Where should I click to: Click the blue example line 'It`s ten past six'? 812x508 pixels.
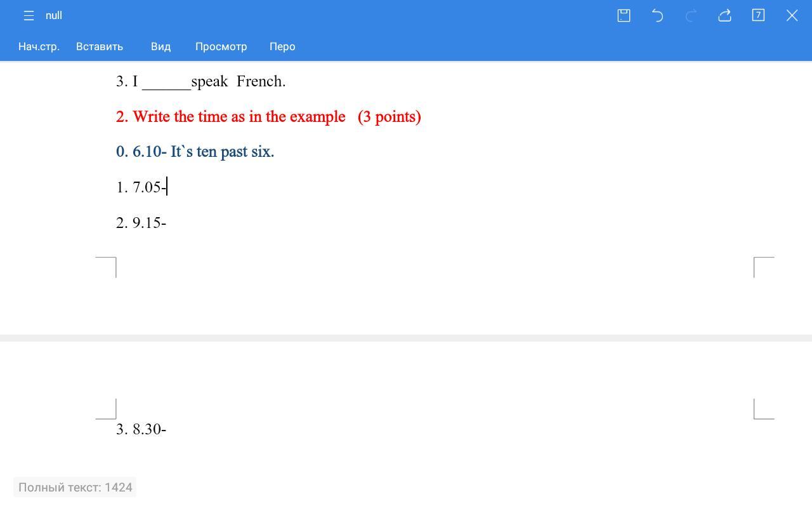point(222,152)
